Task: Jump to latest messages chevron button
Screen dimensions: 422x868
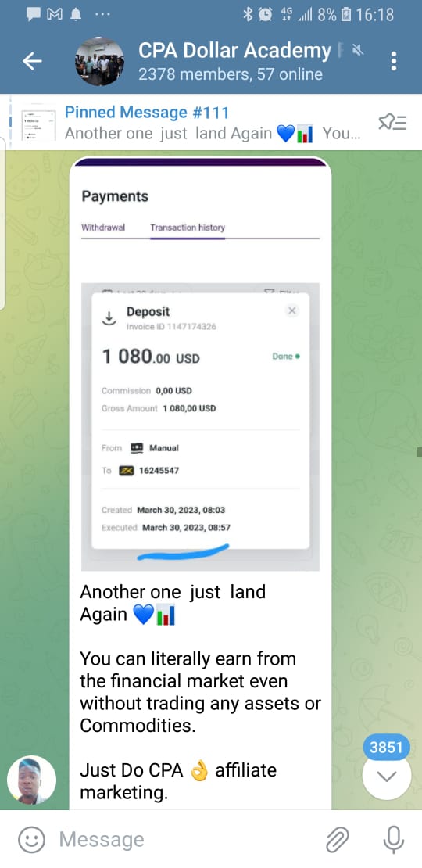Action: click(387, 776)
